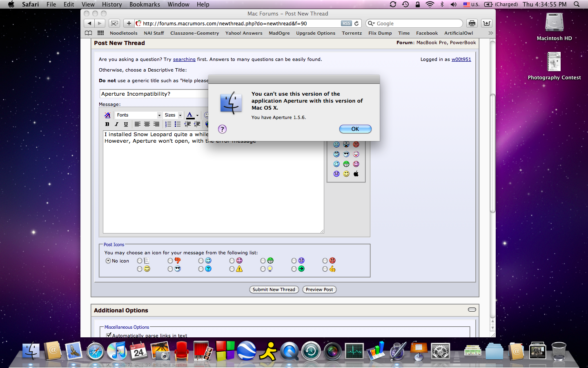Toggle italic formatting in message editor
Screen dimensions: 588x368
116,124
